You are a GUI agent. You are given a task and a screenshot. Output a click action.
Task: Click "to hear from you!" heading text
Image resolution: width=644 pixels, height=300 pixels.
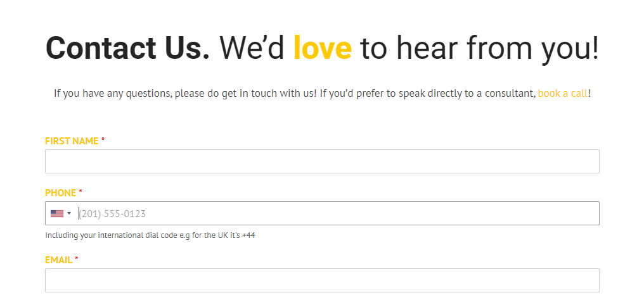tap(479, 49)
